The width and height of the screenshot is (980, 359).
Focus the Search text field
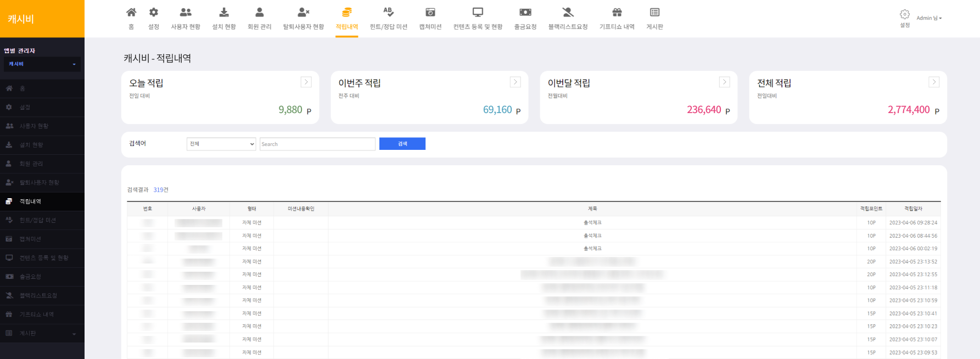(317, 144)
